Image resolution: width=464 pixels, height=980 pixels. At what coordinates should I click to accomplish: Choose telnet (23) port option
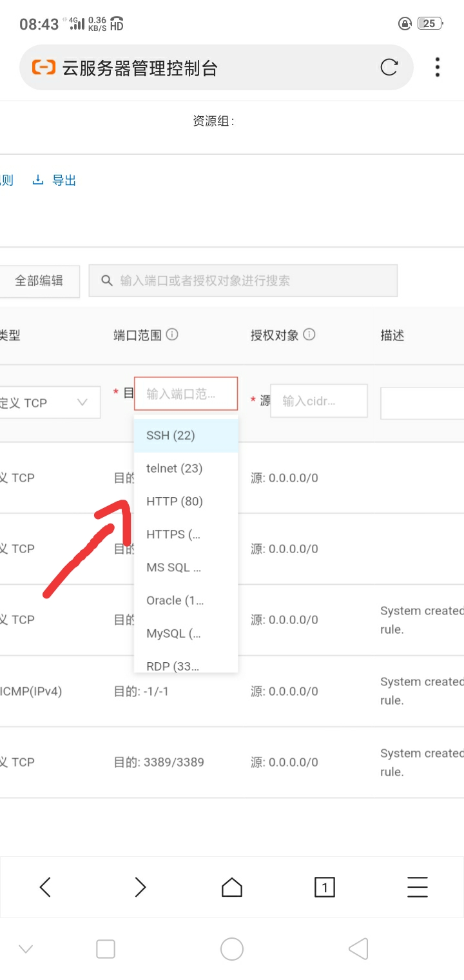pos(175,468)
